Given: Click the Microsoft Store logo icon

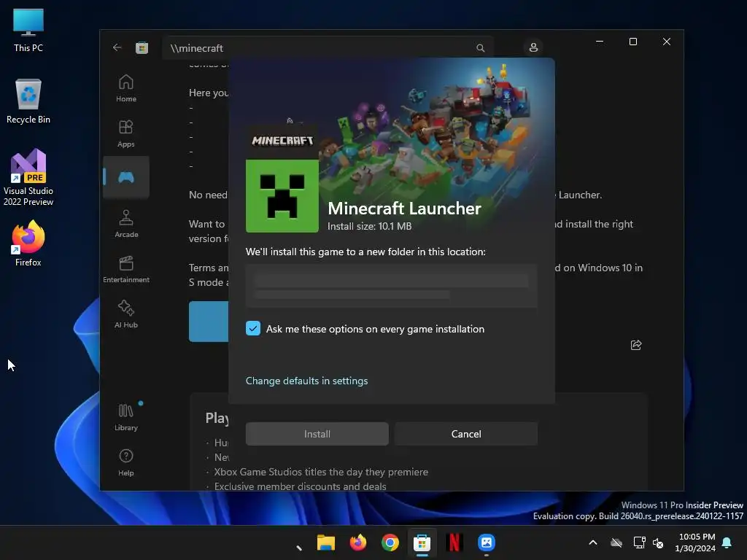Looking at the screenshot, I should 142,47.
